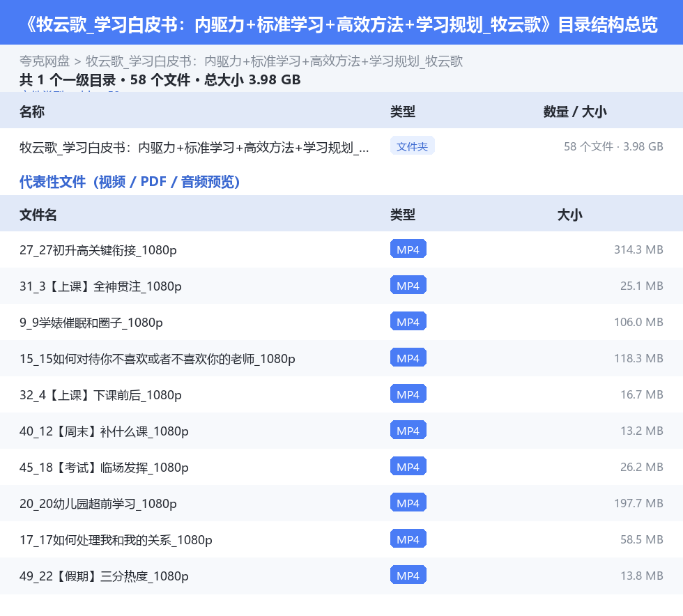
Task: Click the 197.7 MB size value
Action: coord(638,502)
